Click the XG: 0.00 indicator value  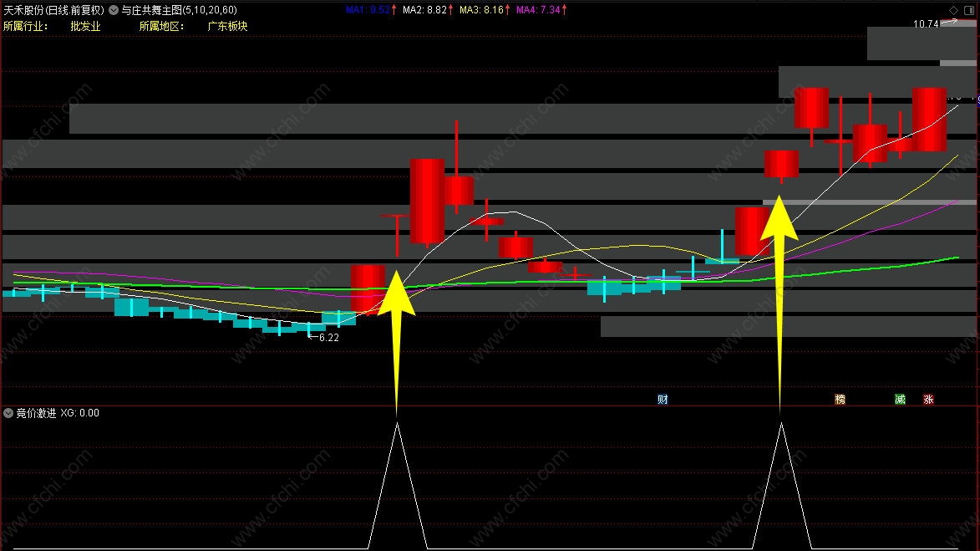[80, 413]
